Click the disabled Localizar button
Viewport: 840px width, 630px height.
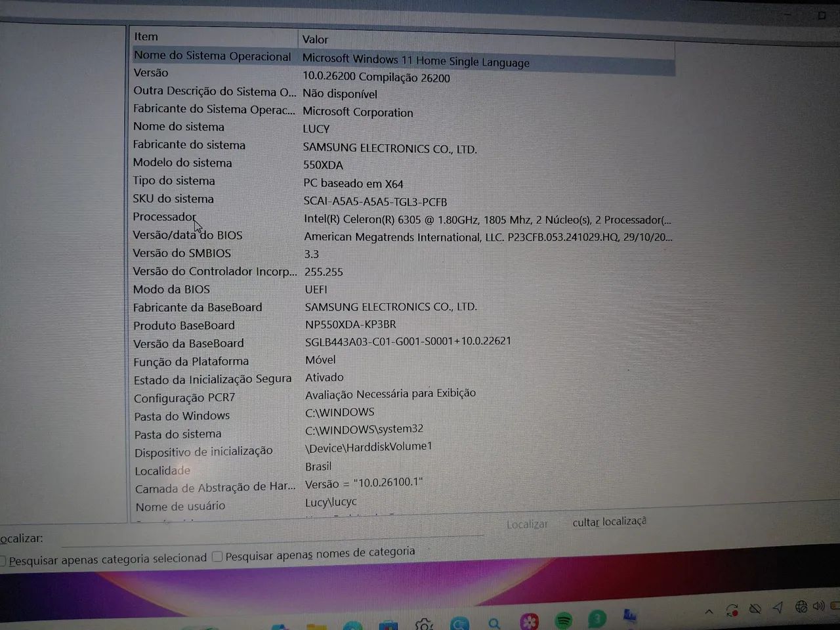coord(527,524)
